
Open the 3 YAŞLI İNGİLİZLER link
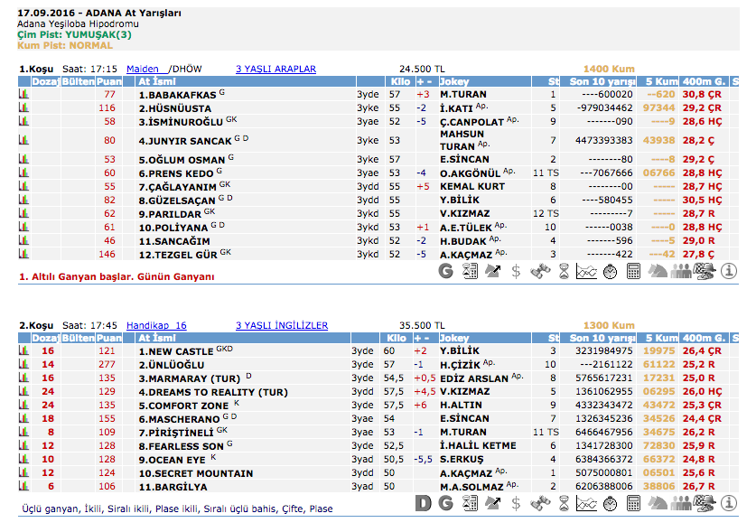(282, 325)
